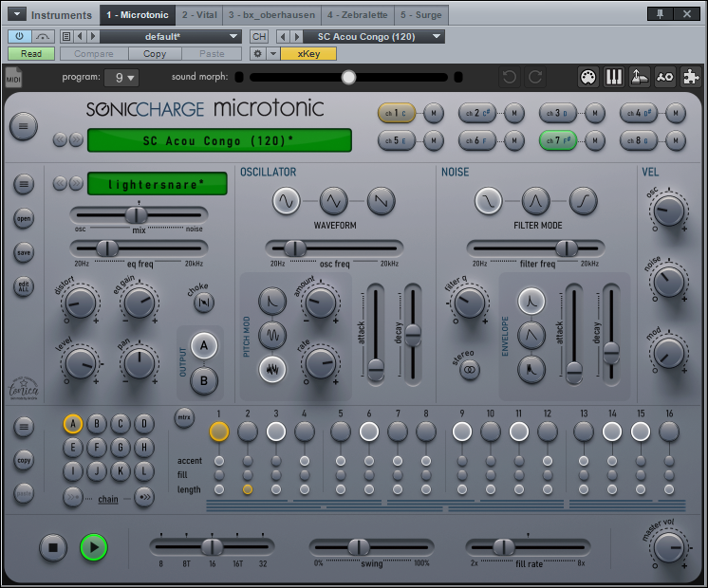Select drum channel ch 3 D

558,113
